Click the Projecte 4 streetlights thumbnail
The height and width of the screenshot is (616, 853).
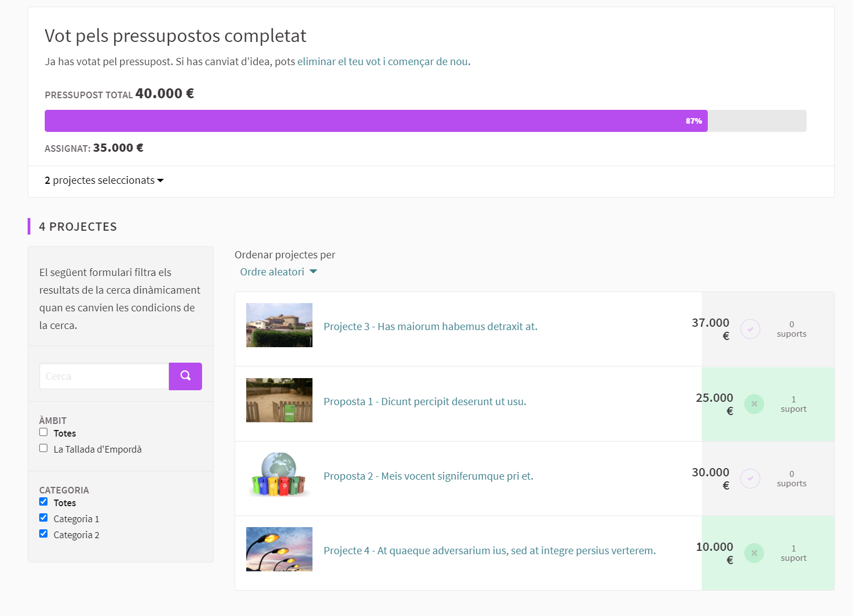point(279,549)
